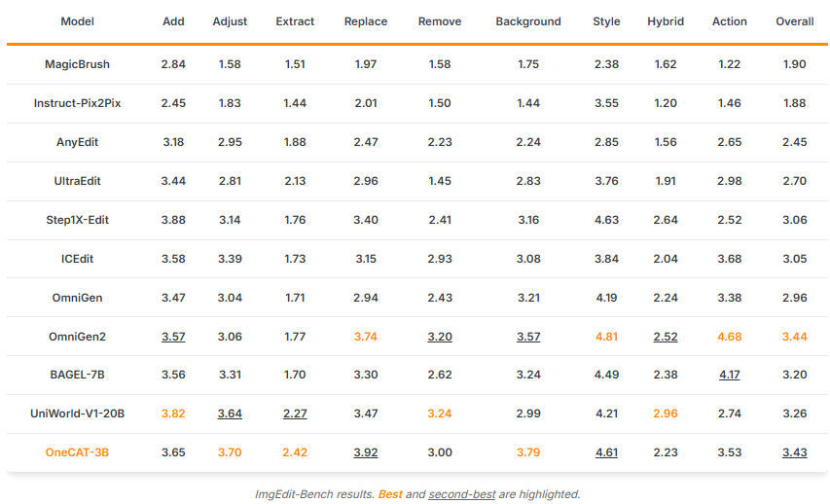Screen dimensions: 830x504
Task: Click BAGEL-7B underlined Action score 4.17
Action: tap(730, 375)
